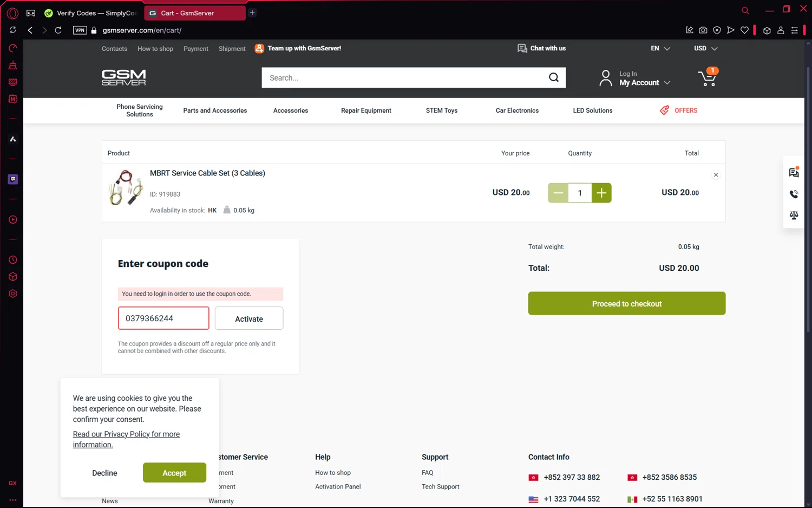Remove item from cart with X

click(716, 175)
